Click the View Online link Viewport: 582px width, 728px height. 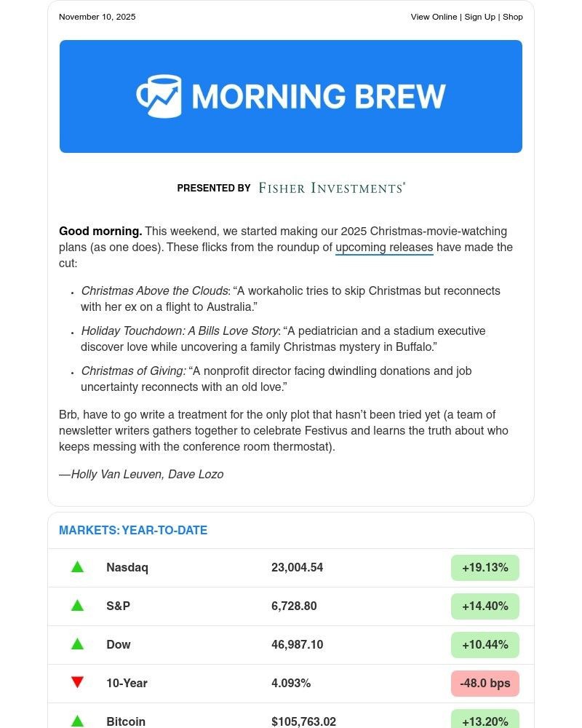[x=432, y=16]
